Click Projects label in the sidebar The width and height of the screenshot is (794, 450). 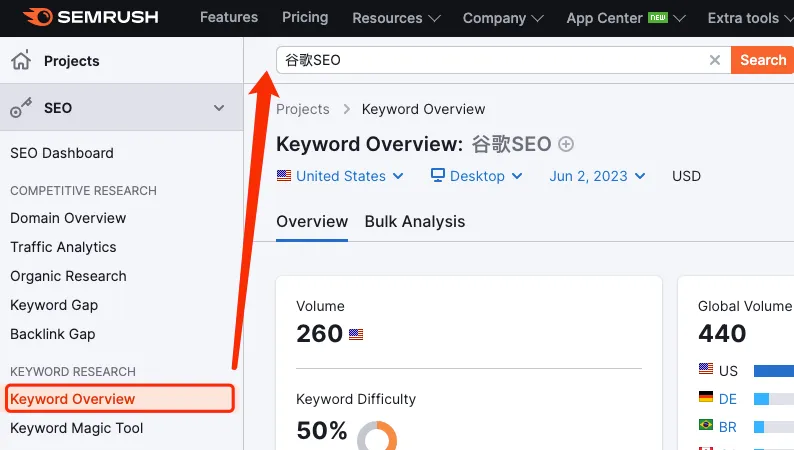(x=71, y=61)
